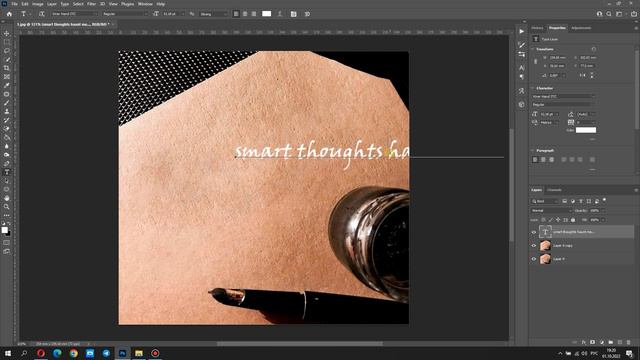The height and width of the screenshot is (360, 640).
Task: Hide the Layer 0 copy layer
Action: (533, 245)
